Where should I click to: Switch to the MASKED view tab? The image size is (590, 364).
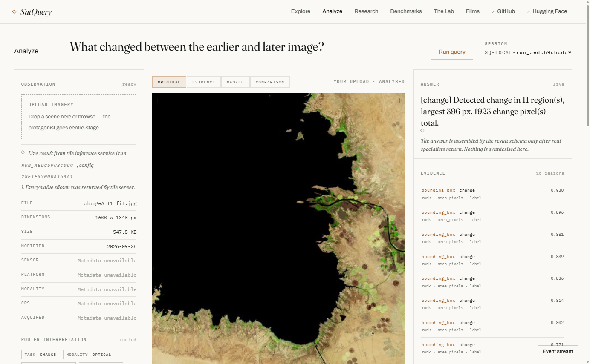235,82
